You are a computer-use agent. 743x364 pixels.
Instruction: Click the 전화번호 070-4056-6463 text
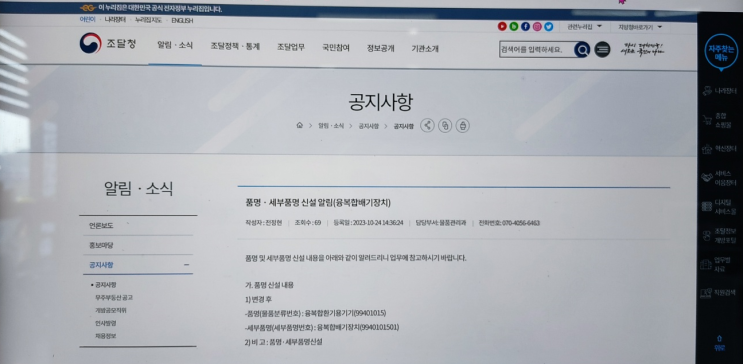pos(509,223)
